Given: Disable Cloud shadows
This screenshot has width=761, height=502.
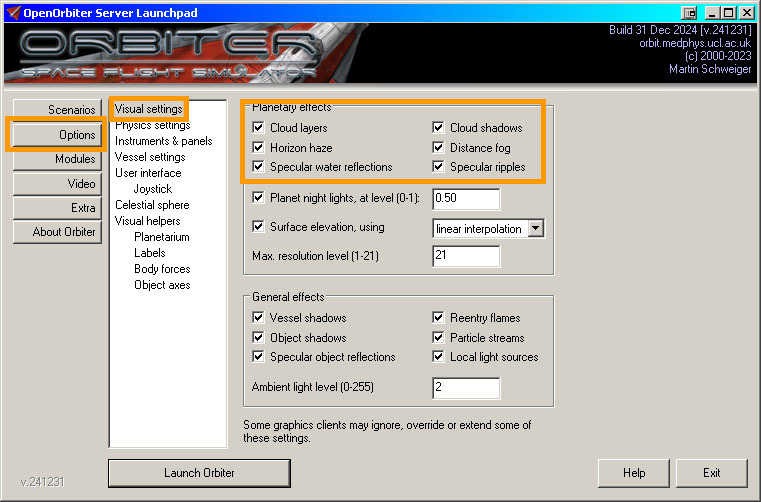Looking at the screenshot, I should (438, 128).
